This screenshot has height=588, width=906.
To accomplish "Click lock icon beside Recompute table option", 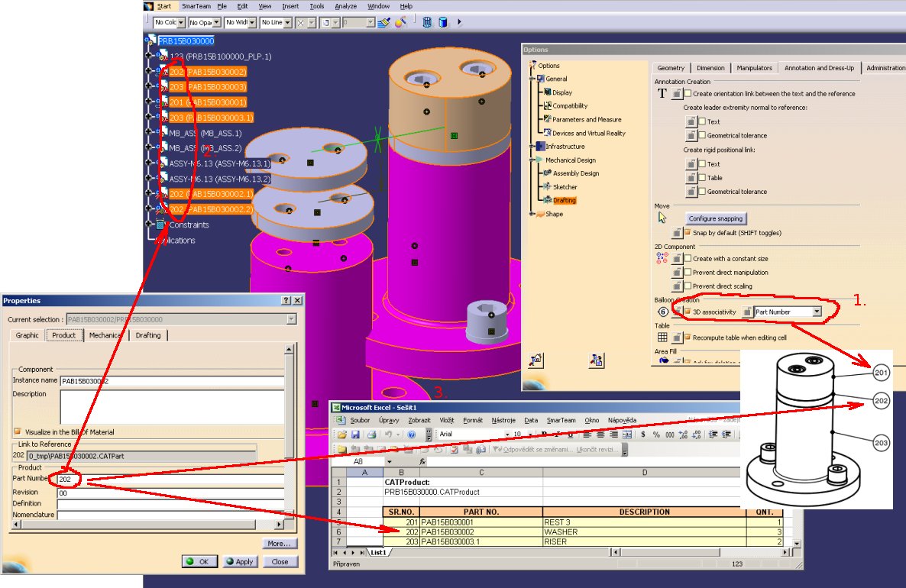I will (677, 338).
